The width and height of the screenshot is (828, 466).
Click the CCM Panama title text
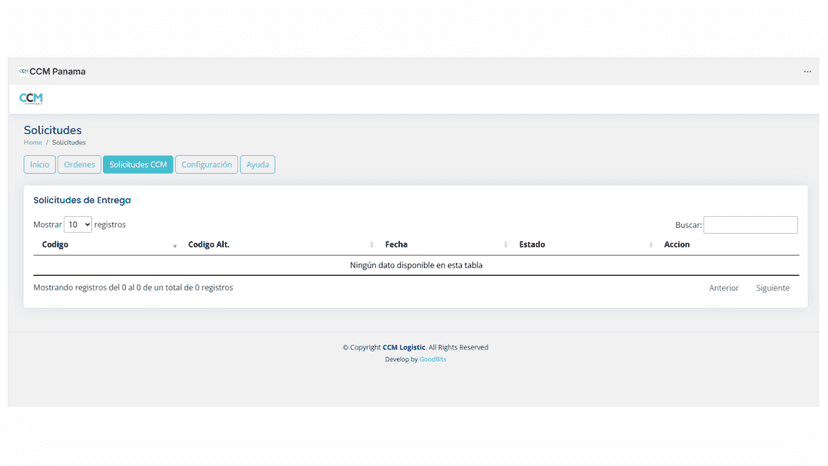[58, 71]
